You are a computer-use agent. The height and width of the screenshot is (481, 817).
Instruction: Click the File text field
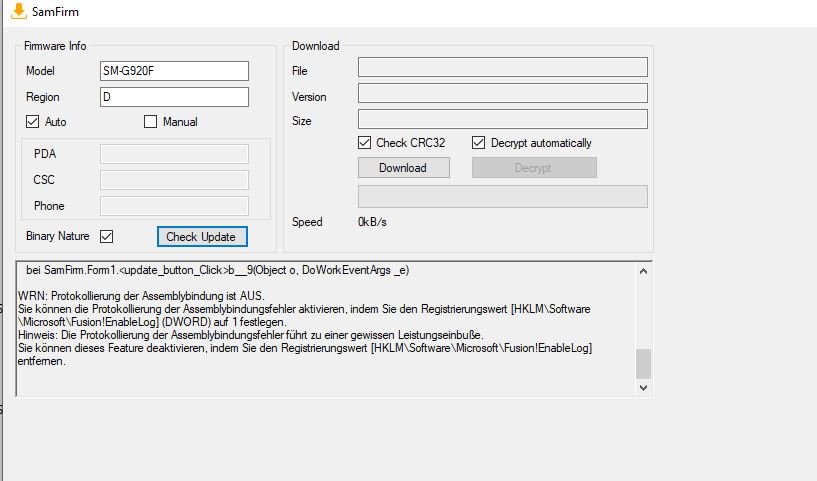[502, 67]
